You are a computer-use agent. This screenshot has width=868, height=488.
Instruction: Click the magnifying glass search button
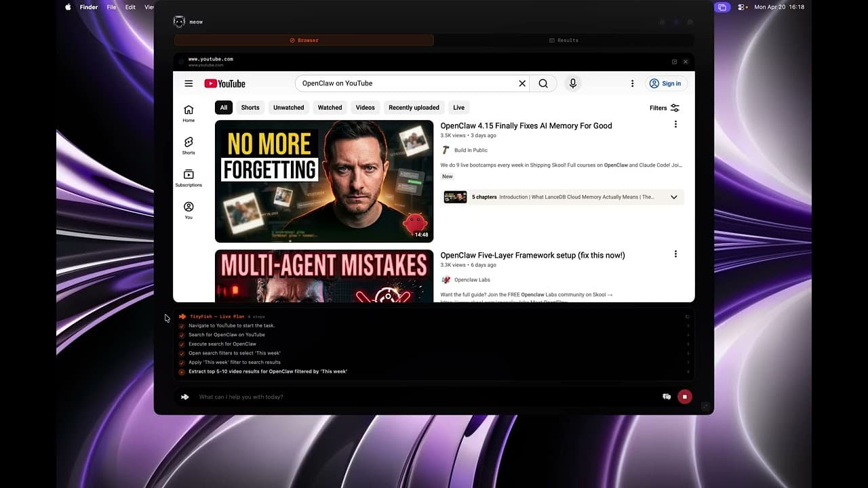[543, 83]
